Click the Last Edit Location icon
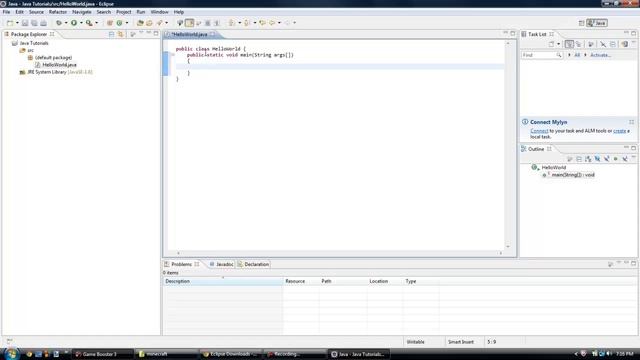The height and width of the screenshot is (360, 640). click(262, 23)
